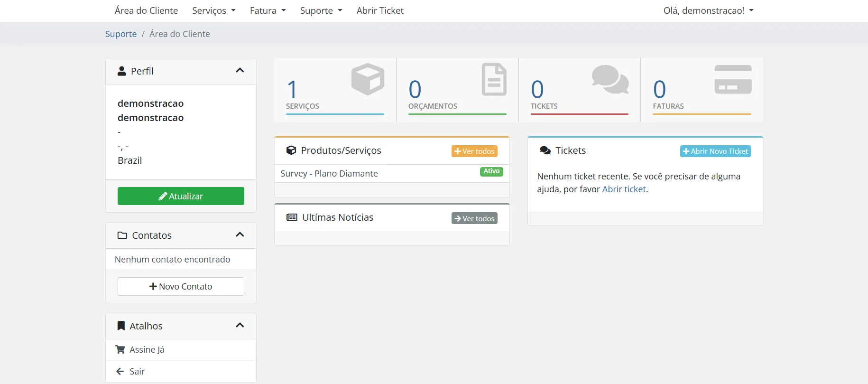Image resolution: width=868 pixels, height=384 pixels.
Task: Click the Suporte breadcrumb link
Action: [x=121, y=34]
